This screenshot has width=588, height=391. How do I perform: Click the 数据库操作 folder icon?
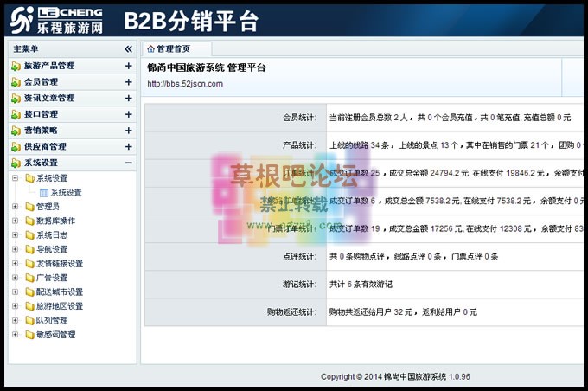pyautogui.click(x=29, y=221)
